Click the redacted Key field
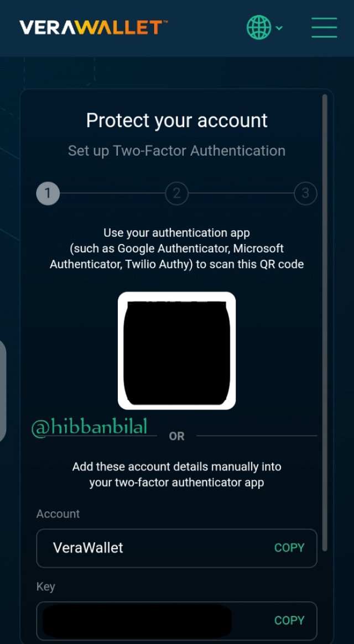354x644 pixels. pos(177,620)
